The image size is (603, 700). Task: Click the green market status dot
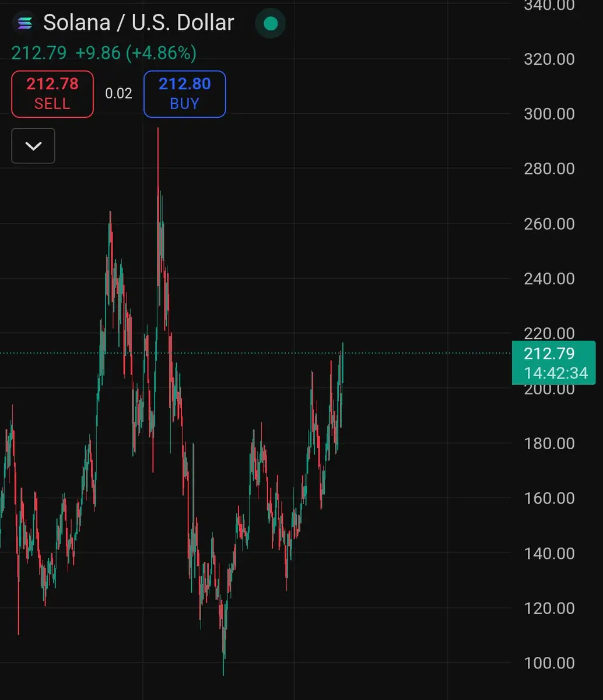pyautogui.click(x=270, y=23)
